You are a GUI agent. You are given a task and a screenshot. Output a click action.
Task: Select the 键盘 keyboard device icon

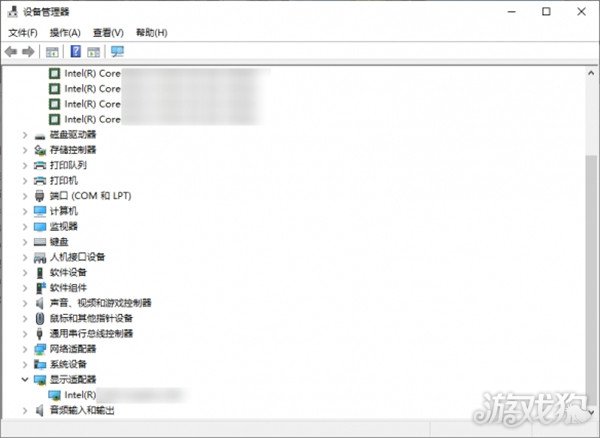click(x=40, y=242)
